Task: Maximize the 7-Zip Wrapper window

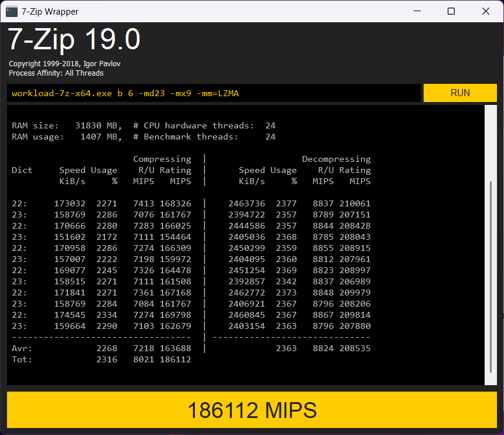Action: click(451, 11)
